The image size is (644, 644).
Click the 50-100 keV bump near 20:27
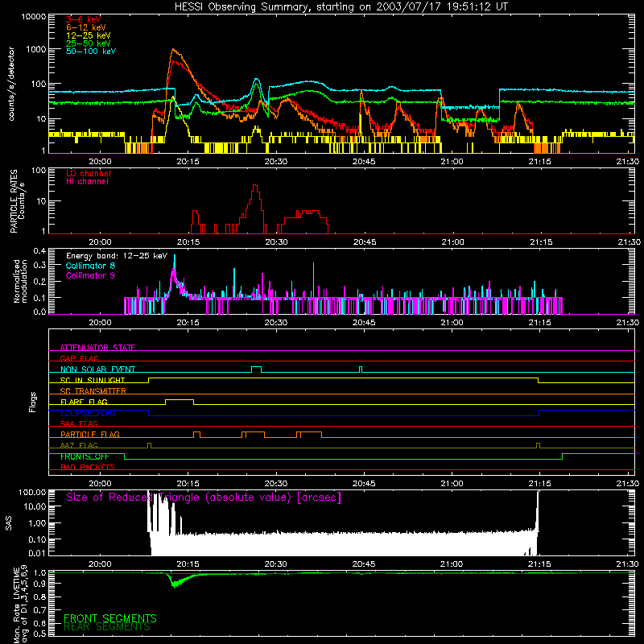257,80
